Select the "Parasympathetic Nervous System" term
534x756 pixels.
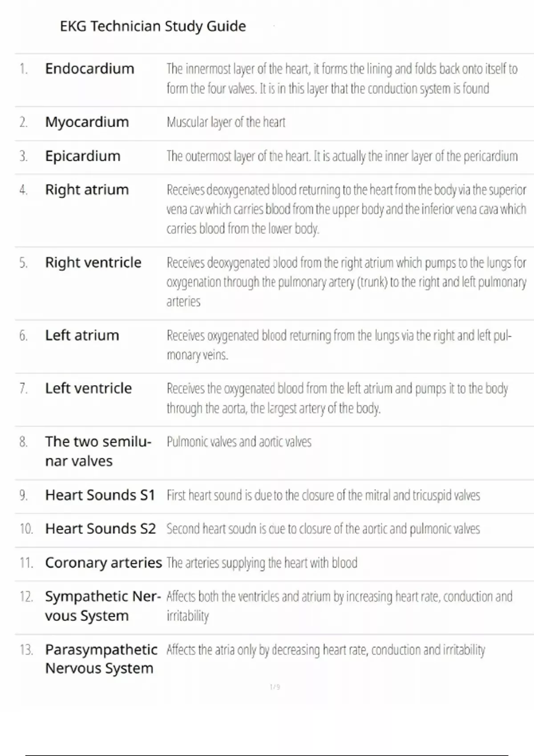tap(101, 659)
